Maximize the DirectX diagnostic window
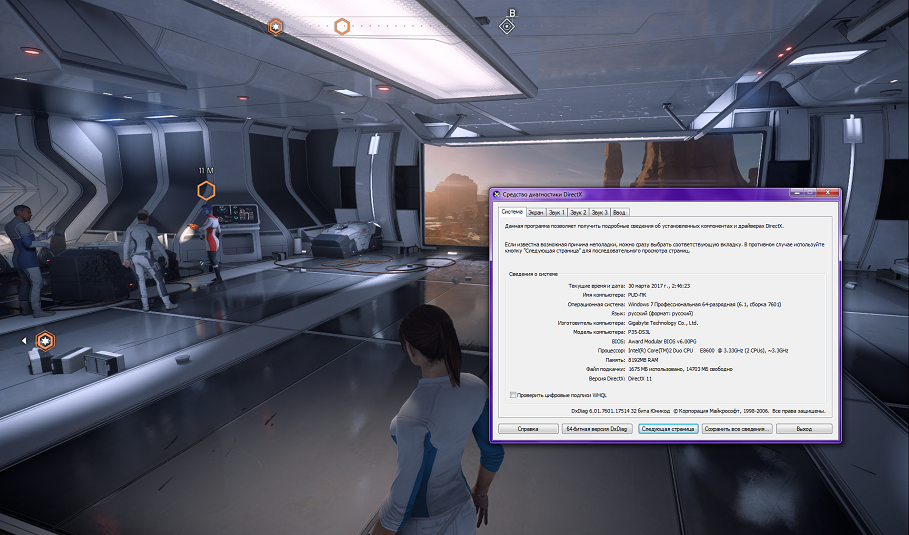Image resolution: width=909 pixels, height=535 pixels. pos(811,193)
